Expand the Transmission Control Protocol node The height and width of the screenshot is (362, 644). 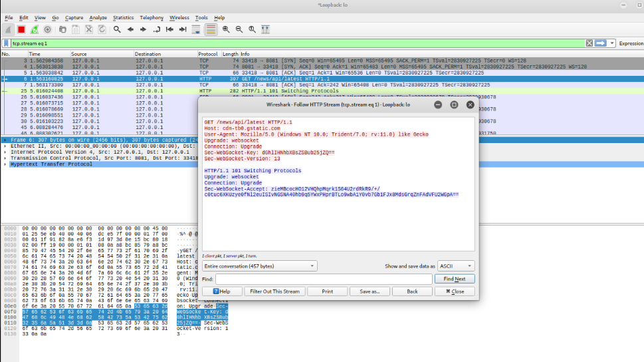[x=5, y=158]
